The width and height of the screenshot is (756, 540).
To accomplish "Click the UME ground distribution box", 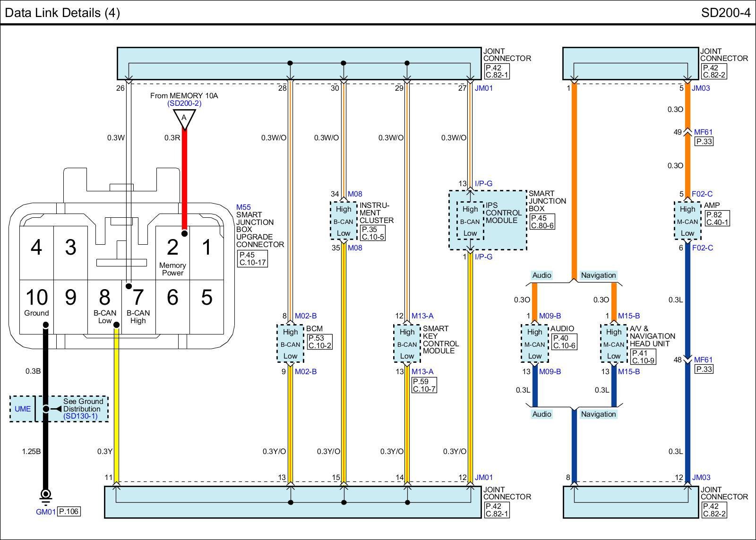I will [x=23, y=409].
